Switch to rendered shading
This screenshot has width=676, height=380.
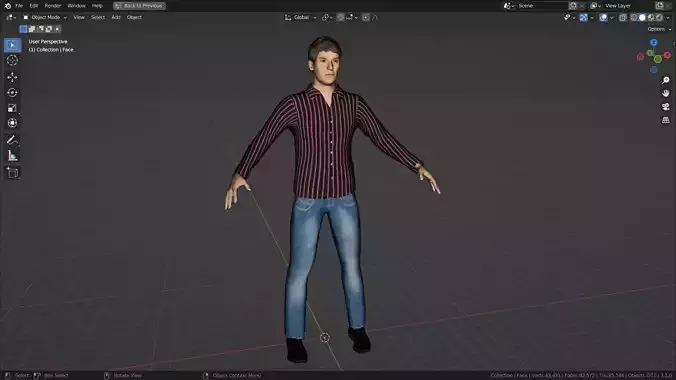(x=659, y=17)
